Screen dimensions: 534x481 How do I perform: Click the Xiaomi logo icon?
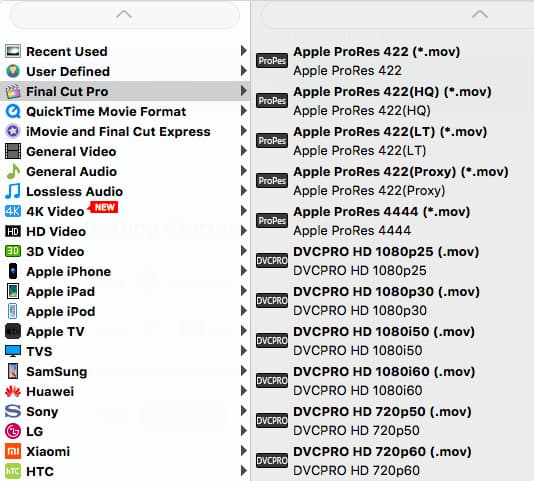13,451
